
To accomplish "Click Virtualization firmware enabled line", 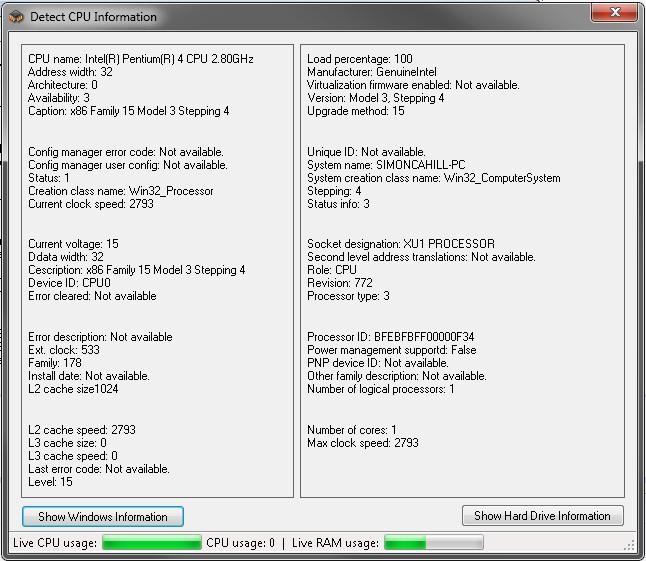I will 413,85.
